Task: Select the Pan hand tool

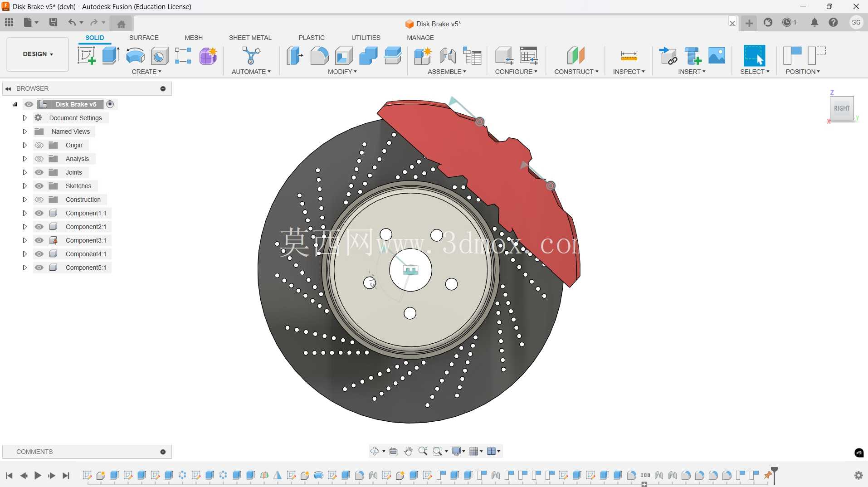Action: click(408, 451)
